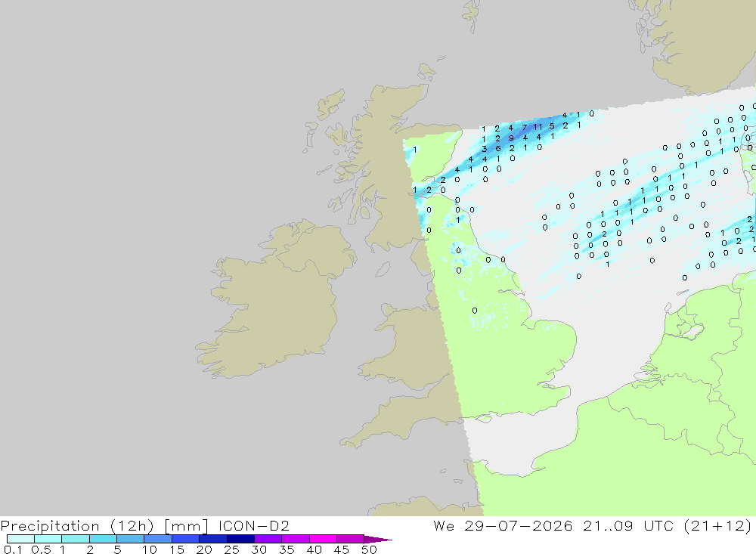Select the 2–5 mm legend color swatch
Viewport: 756px width, 554px height.
103,539
